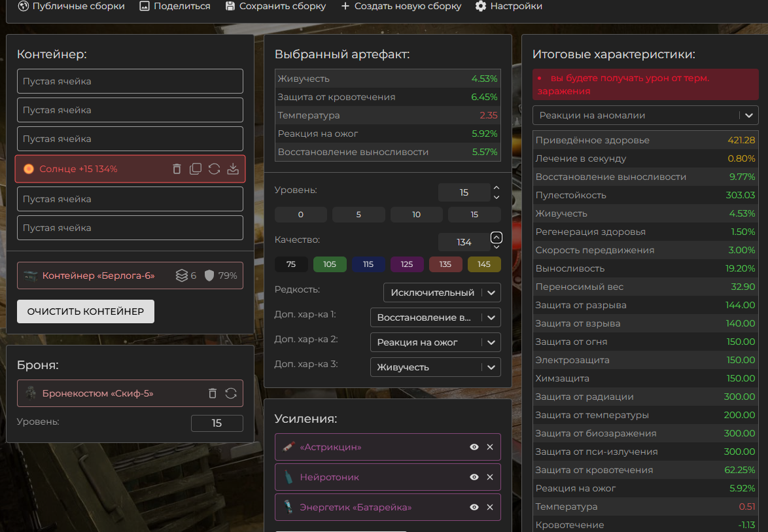Viewport: 768px width, 532px height.
Task: Set artifact level to 5
Action: pos(358,215)
